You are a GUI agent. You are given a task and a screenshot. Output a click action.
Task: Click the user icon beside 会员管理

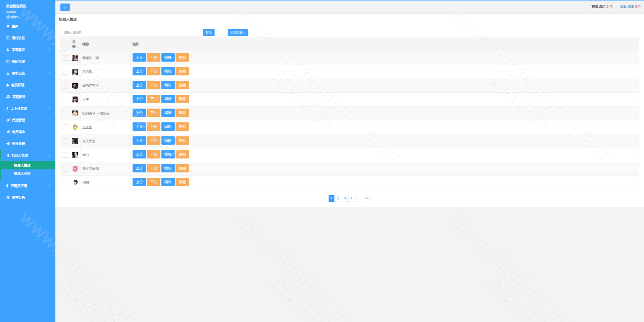pos(8,85)
